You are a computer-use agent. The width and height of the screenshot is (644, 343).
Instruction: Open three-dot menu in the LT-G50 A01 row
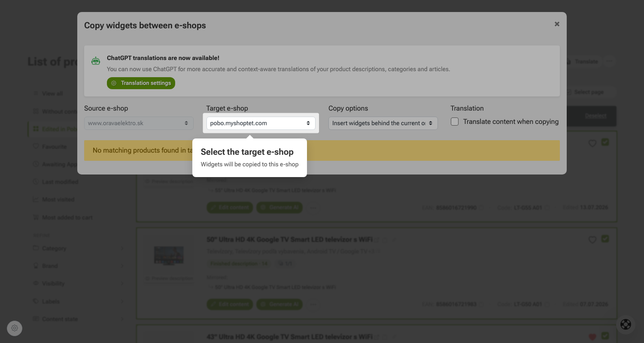point(313,304)
